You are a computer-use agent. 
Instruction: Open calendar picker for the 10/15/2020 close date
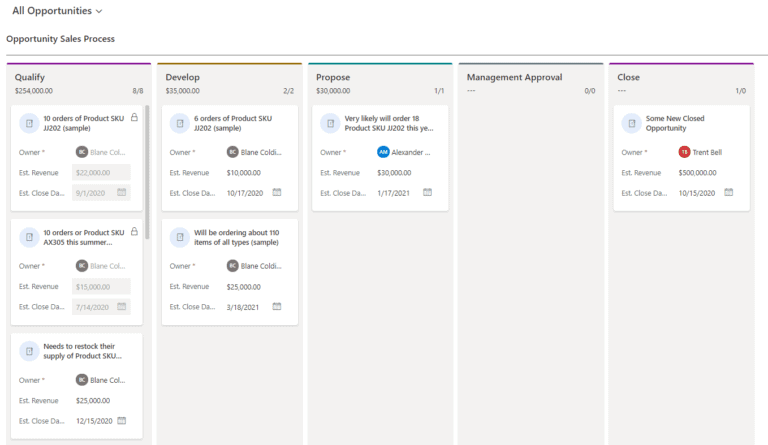point(728,192)
